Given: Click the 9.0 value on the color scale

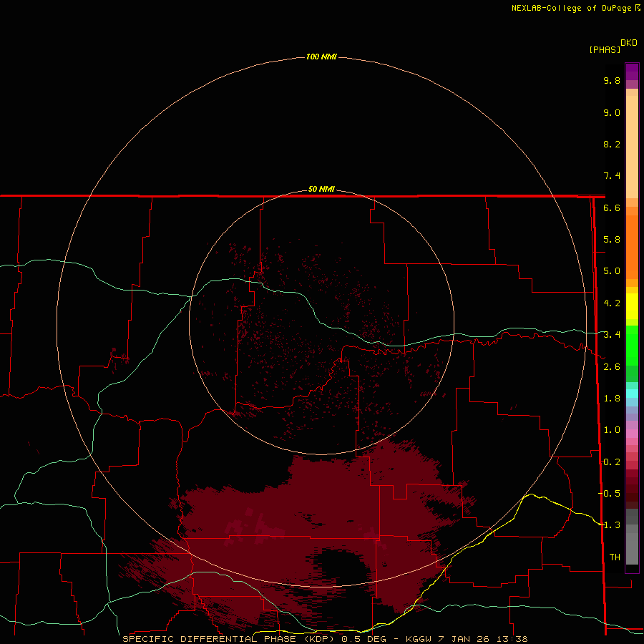Looking at the screenshot, I should click(612, 113).
